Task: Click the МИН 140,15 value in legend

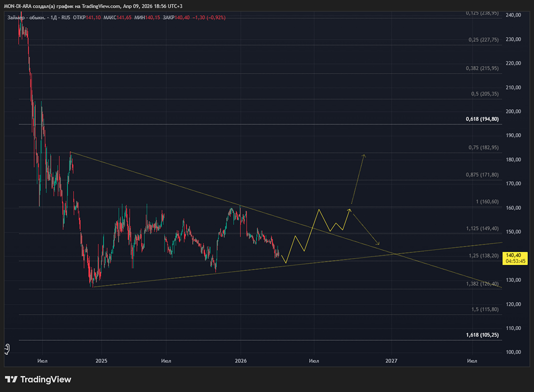Action: click(147, 18)
